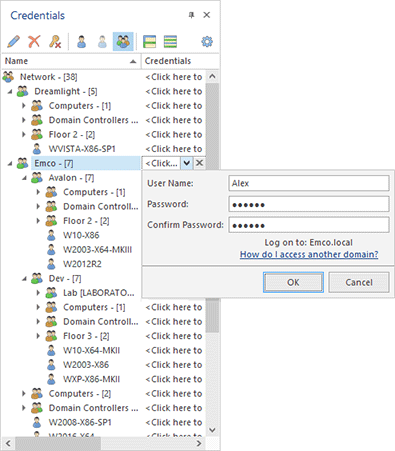The image size is (395, 451).
Task: Collapse the Emco - [7] group
Action: 10,163
